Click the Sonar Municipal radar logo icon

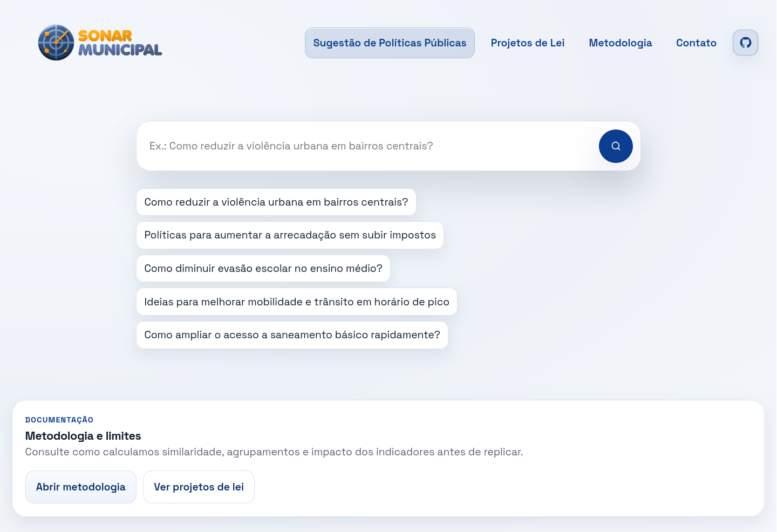(x=56, y=43)
